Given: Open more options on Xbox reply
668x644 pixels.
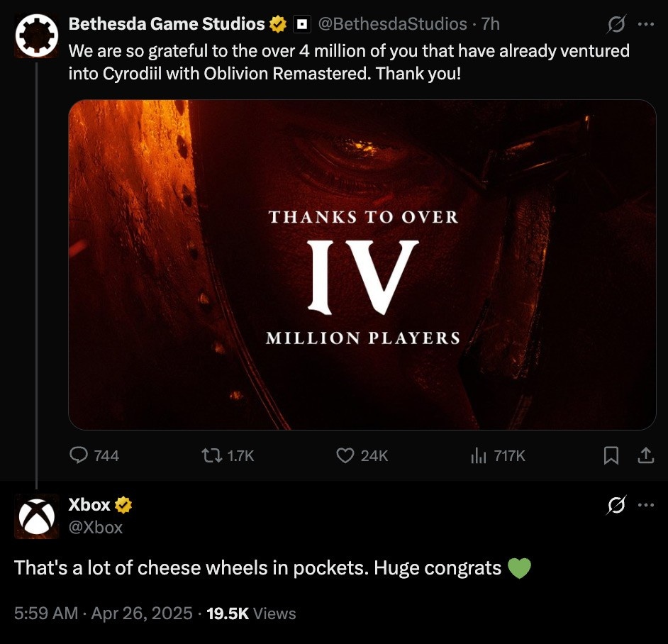Looking at the screenshot, I should 646,505.
